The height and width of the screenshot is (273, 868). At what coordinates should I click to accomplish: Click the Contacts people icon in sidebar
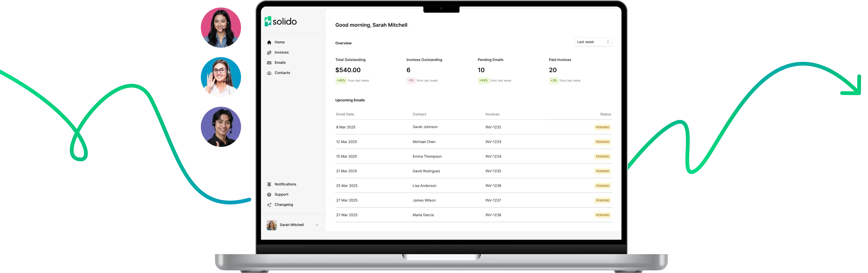click(x=269, y=73)
